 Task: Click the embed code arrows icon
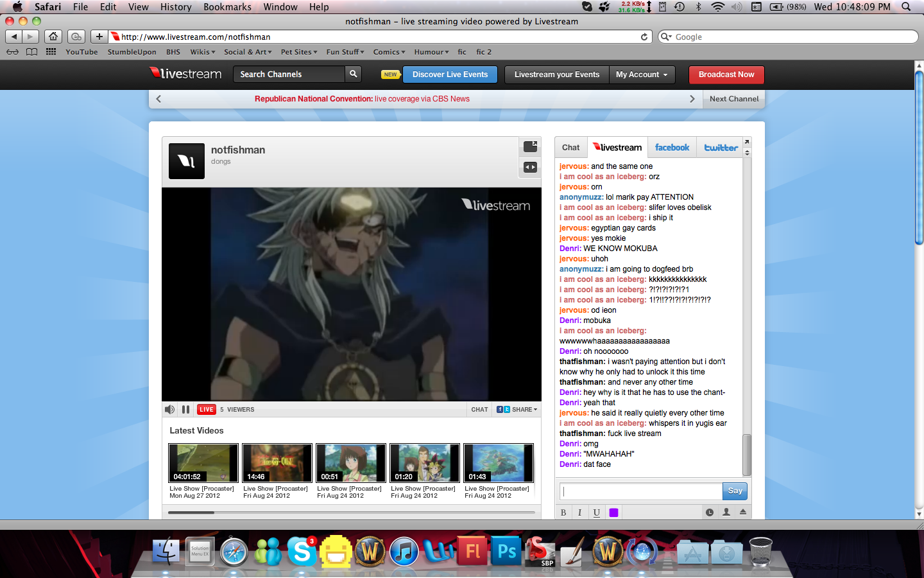pyautogui.click(x=530, y=167)
